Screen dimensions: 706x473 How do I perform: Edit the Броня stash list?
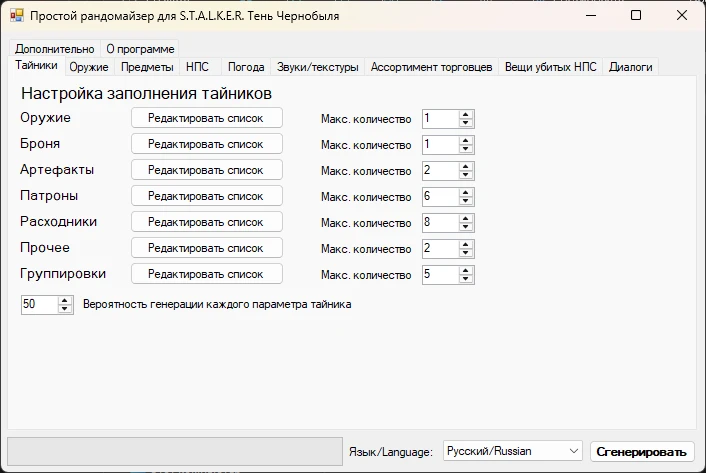coord(207,144)
